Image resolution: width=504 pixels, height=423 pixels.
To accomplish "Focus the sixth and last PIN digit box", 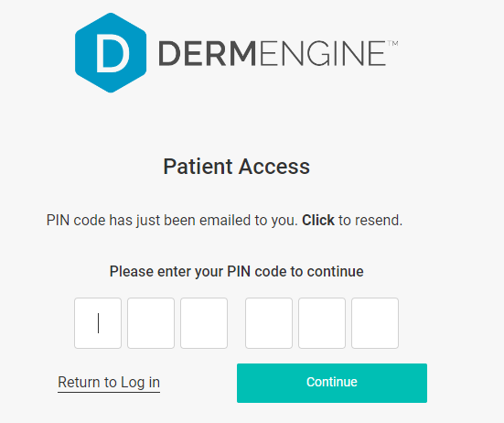I will coord(375,323).
